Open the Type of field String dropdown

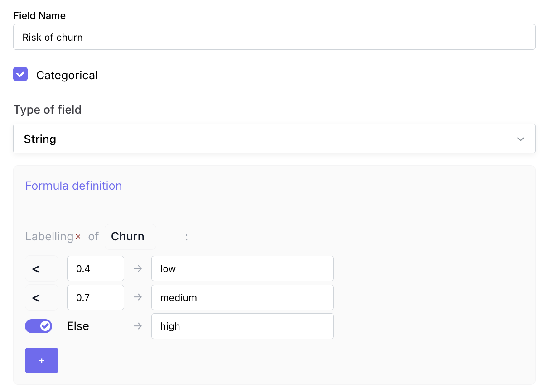tap(274, 139)
